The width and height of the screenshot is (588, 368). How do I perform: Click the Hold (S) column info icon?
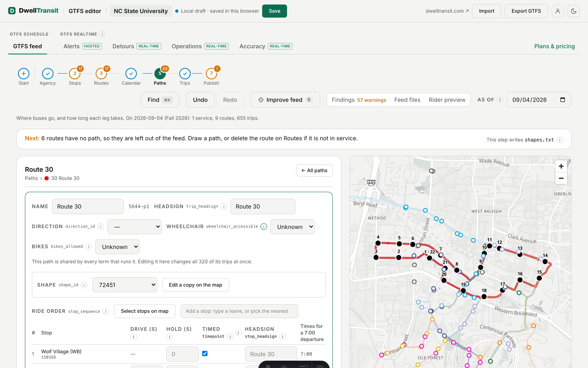click(169, 337)
